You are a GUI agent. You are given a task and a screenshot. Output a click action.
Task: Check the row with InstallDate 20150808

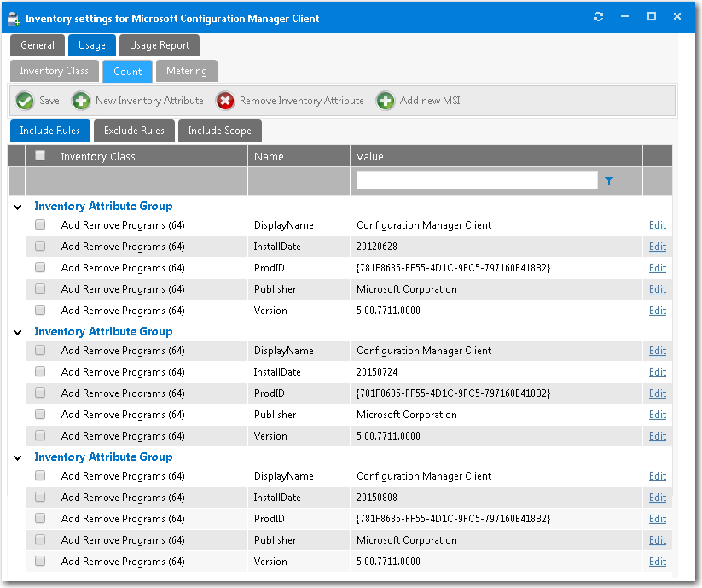click(40, 497)
